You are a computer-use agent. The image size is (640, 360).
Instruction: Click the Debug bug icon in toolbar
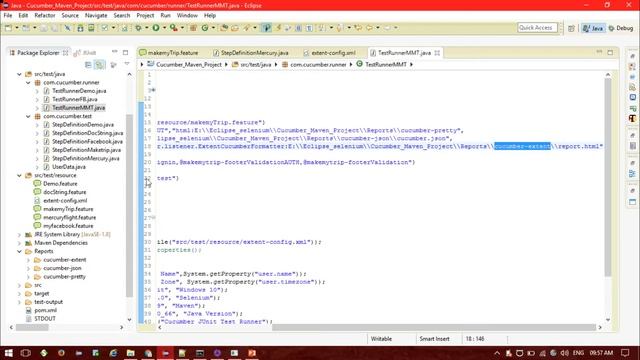pyautogui.click(x=139, y=28)
